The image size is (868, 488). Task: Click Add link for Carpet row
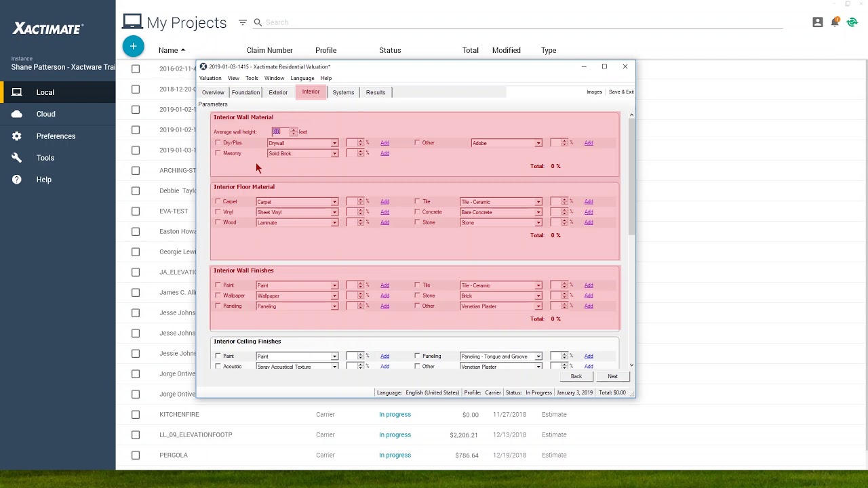coord(384,201)
